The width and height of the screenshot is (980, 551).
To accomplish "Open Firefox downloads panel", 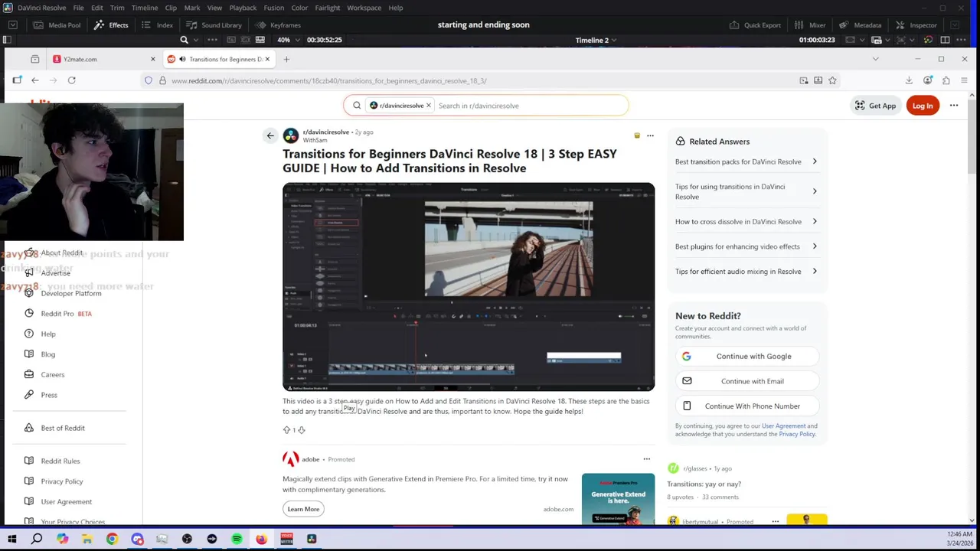I will pyautogui.click(x=909, y=80).
